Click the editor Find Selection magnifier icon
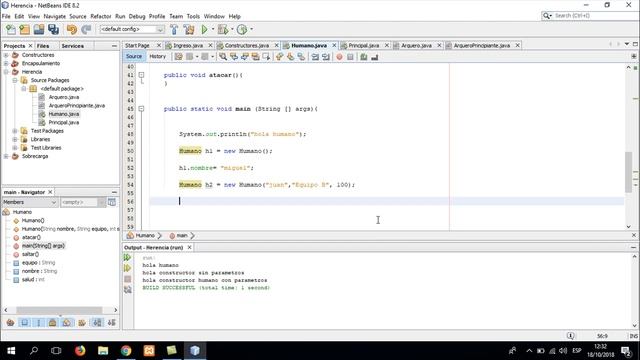Screen dimensions: 640x360 click(223, 57)
